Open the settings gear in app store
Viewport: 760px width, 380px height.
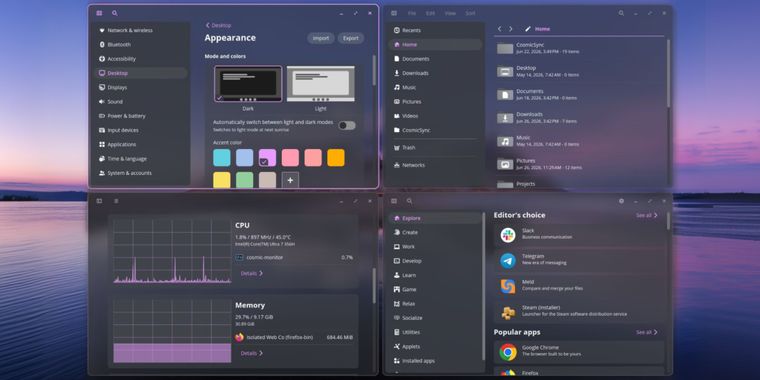click(x=621, y=201)
